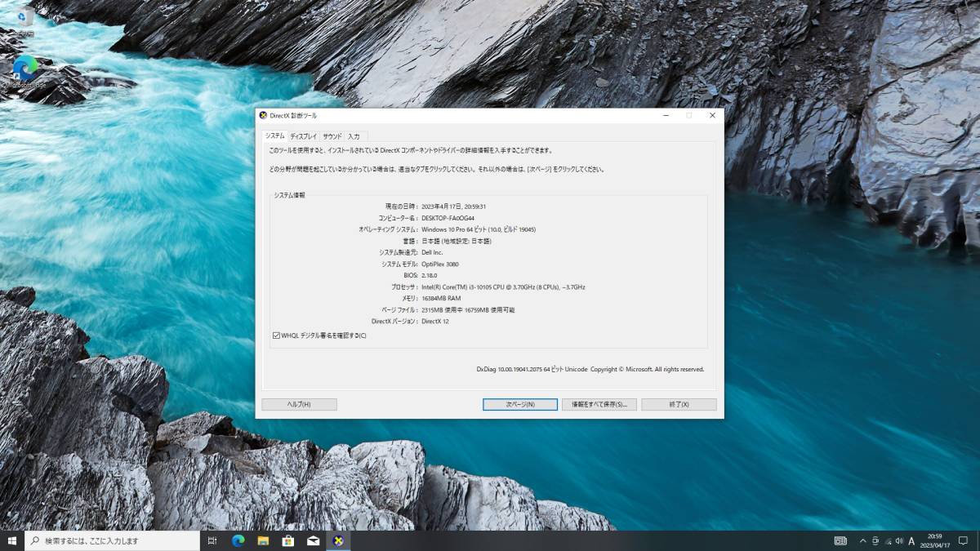This screenshot has height=551, width=980.
Task: Click the DxDiag 10.00.19041.2075 copyright text
Action: [590, 369]
